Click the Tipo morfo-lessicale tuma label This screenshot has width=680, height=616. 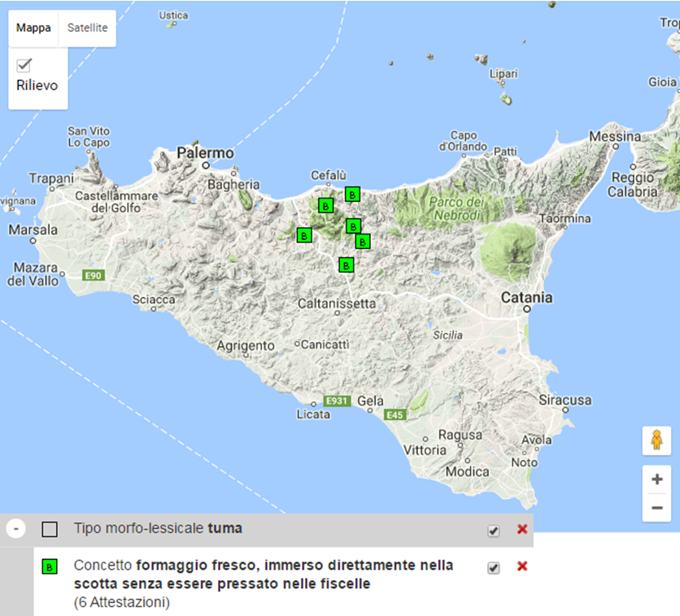[x=158, y=529]
